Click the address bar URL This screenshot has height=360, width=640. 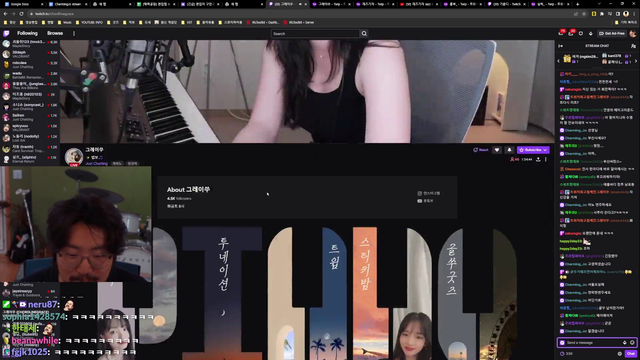coord(54,13)
